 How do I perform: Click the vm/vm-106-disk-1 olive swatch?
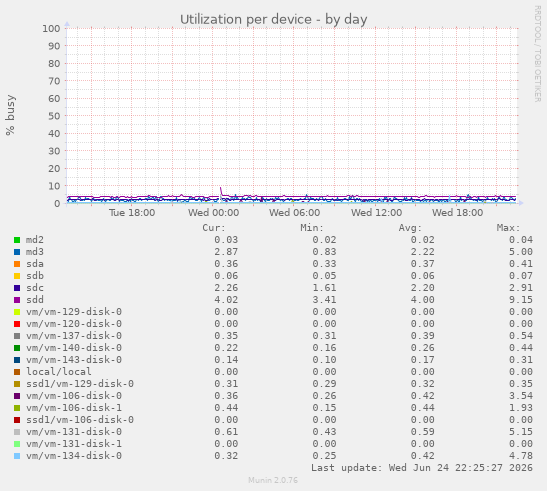(17, 408)
